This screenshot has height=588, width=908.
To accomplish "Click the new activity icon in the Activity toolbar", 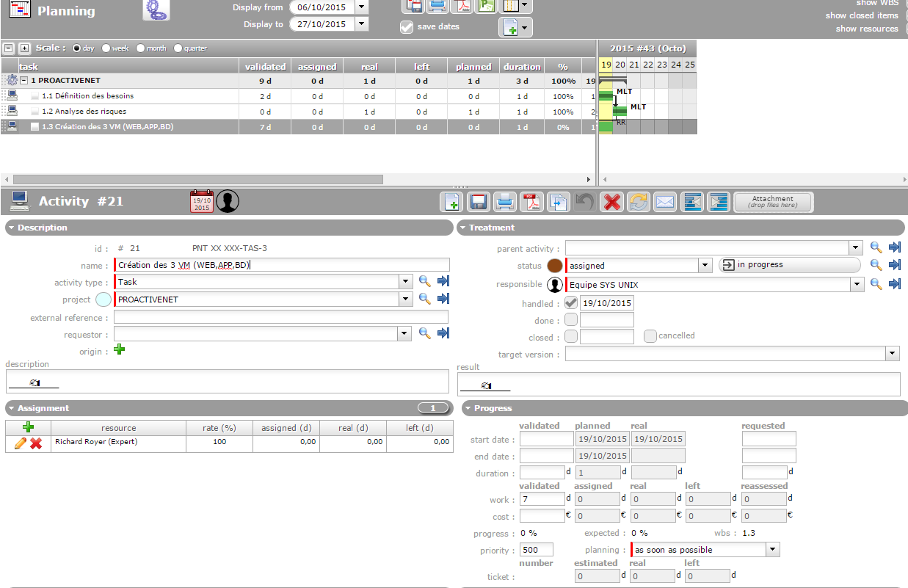I will (451, 202).
